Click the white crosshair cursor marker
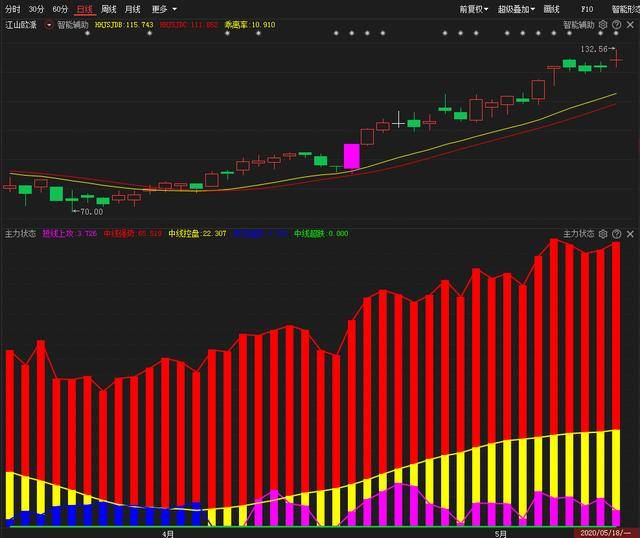The height and width of the screenshot is (538, 640). 399,122
